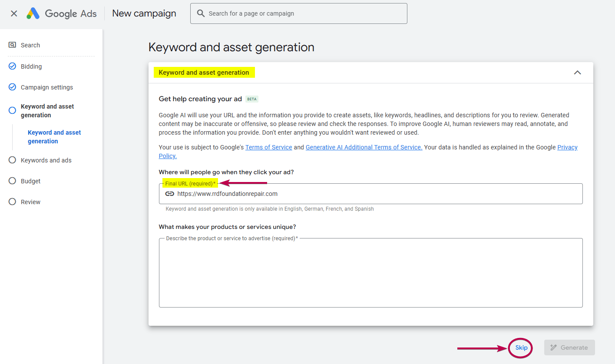
Task: Go to the Keywords and ads step
Action: [46, 160]
